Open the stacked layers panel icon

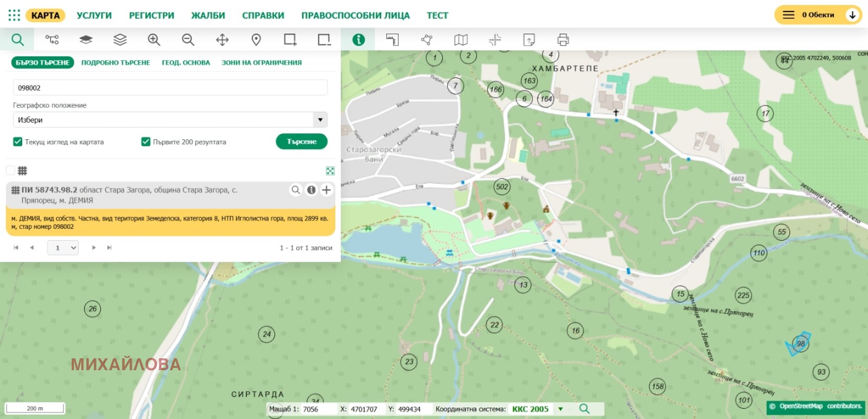click(x=120, y=40)
